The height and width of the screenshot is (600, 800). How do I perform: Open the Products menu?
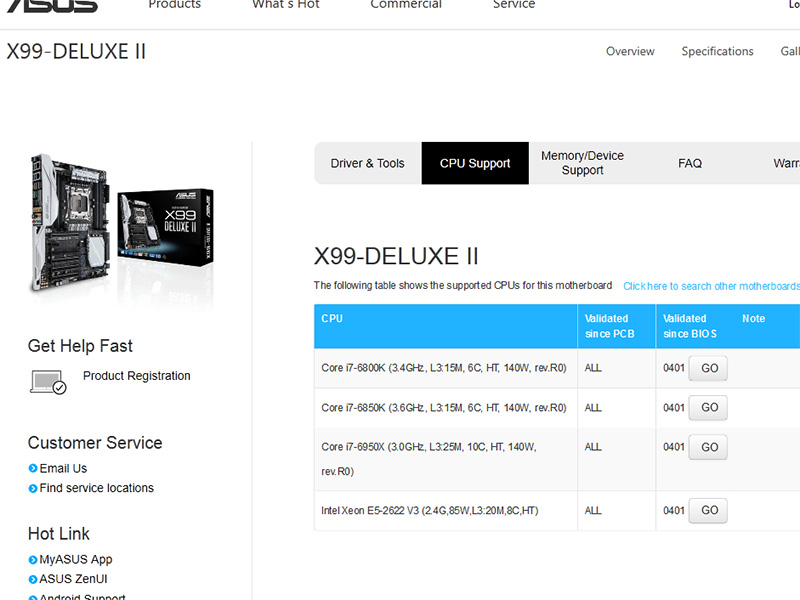pos(174,5)
